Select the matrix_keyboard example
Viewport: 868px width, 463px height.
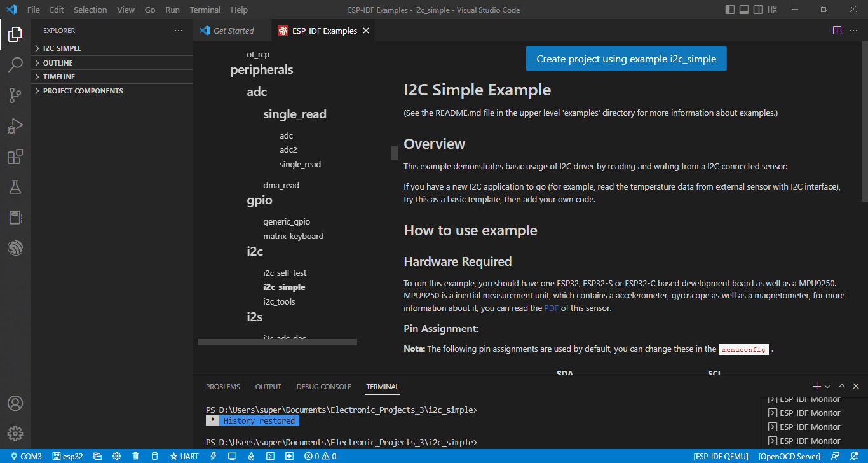(294, 236)
